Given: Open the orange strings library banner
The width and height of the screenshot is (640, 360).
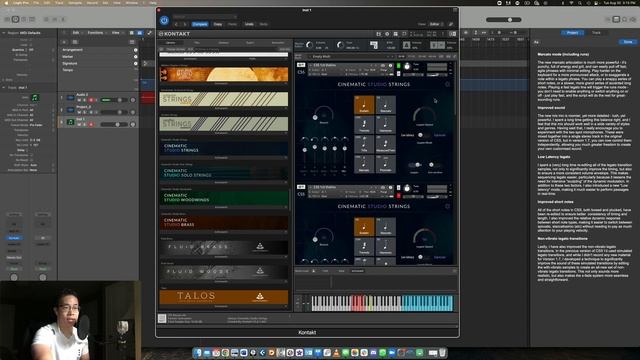Looking at the screenshot, I should click(224, 74).
